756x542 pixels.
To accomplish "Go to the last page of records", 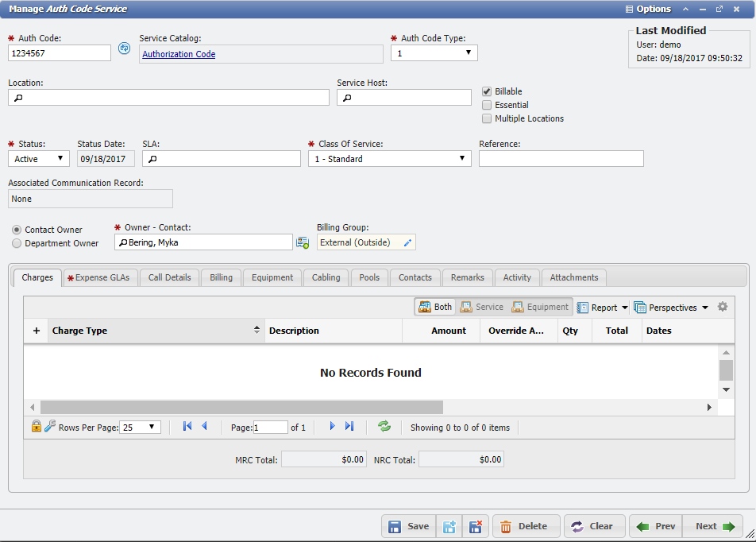I will click(x=349, y=427).
